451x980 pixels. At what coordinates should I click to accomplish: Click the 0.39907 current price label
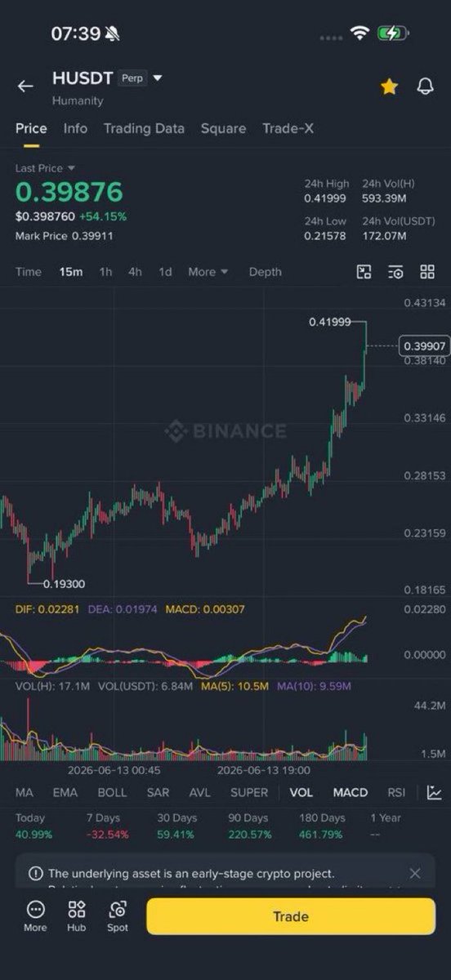tap(424, 346)
